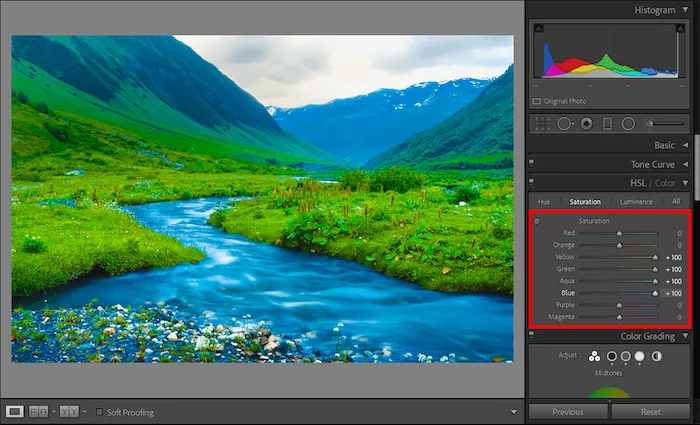Switch to the Saturation tab
Viewport: 700px width, 425px height.
[x=585, y=202]
